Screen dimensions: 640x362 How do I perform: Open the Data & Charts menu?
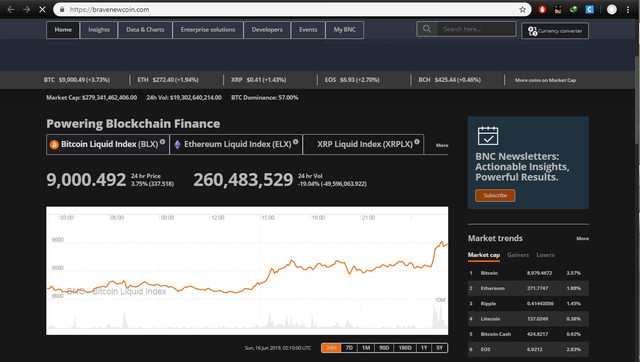145,30
